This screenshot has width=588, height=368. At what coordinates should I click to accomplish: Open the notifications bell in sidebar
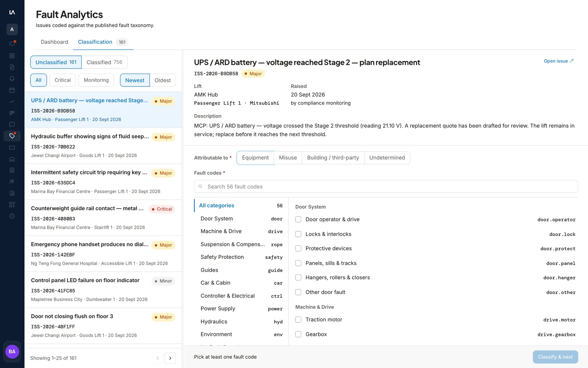12,79
